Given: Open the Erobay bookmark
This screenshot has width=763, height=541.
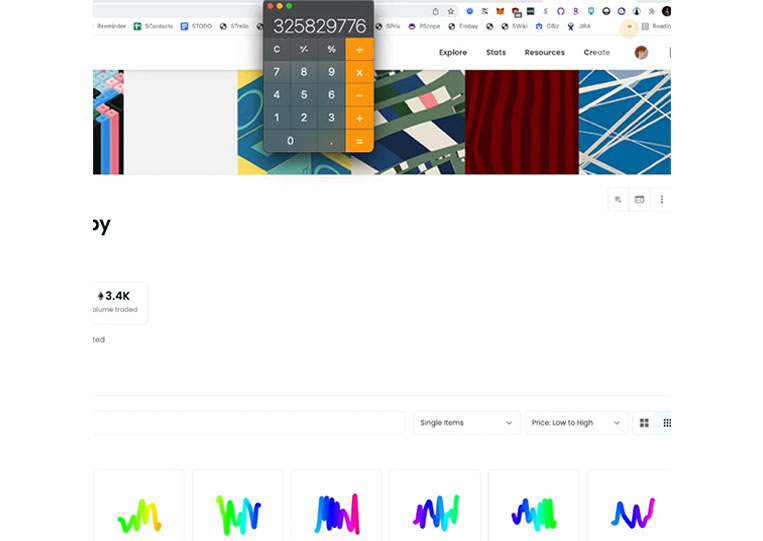Looking at the screenshot, I should [463, 26].
